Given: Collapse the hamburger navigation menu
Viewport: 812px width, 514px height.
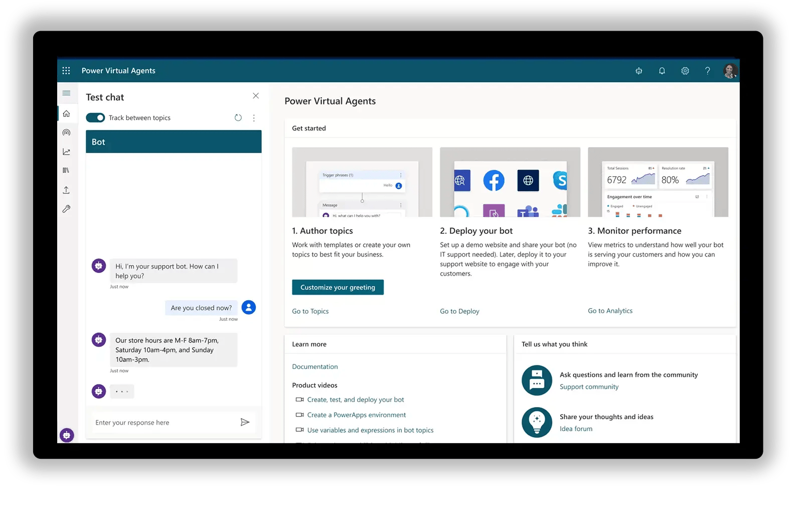Looking at the screenshot, I should (66, 93).
